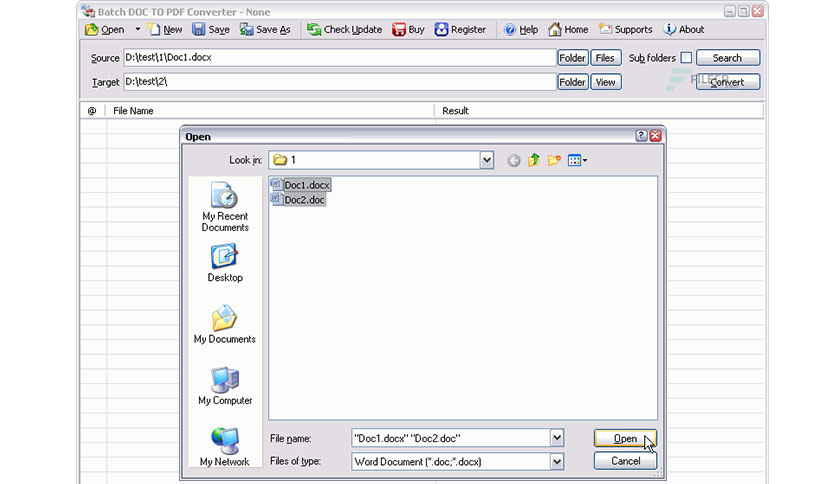Expand the Open toolbar dropdown arrow

[138, 29]
